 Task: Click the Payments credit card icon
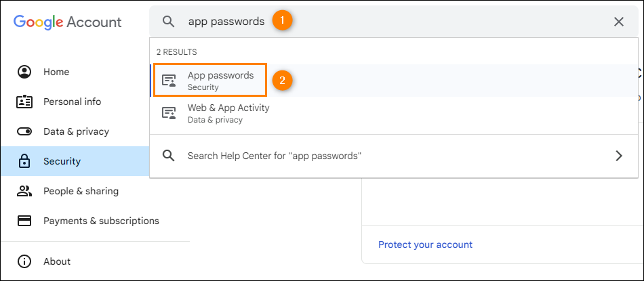(24, 221)
